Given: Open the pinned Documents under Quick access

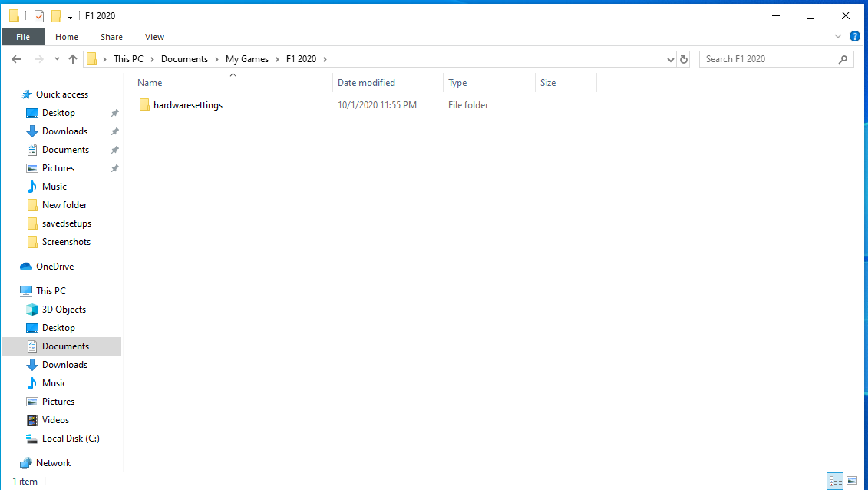Looking at the screenshot, I should (65, 150).
